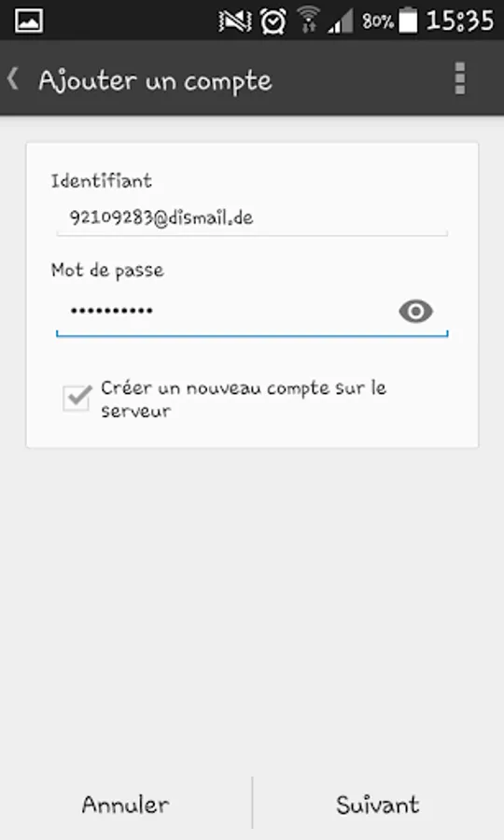Tap the 15:35 clock in status bar
This screenshot has width=504, height=840.
coord(459,21)
